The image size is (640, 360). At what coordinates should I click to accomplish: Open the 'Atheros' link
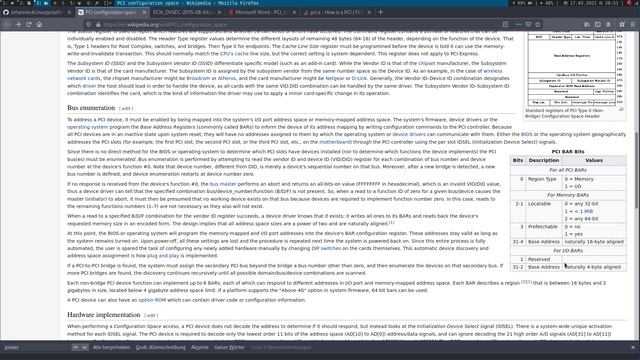(227, 78)
